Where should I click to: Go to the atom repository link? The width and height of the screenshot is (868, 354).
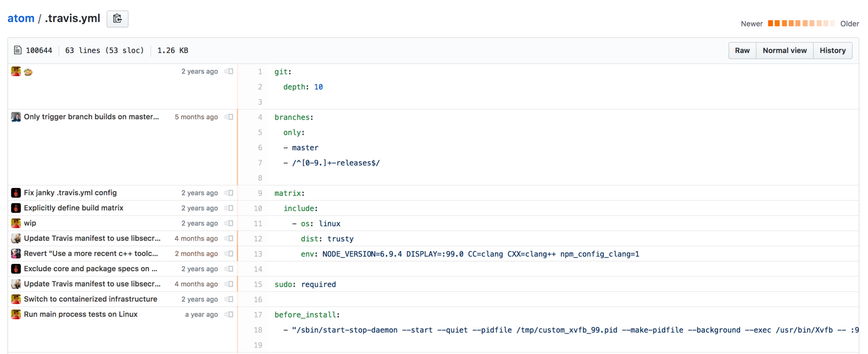tap(21, 18)
